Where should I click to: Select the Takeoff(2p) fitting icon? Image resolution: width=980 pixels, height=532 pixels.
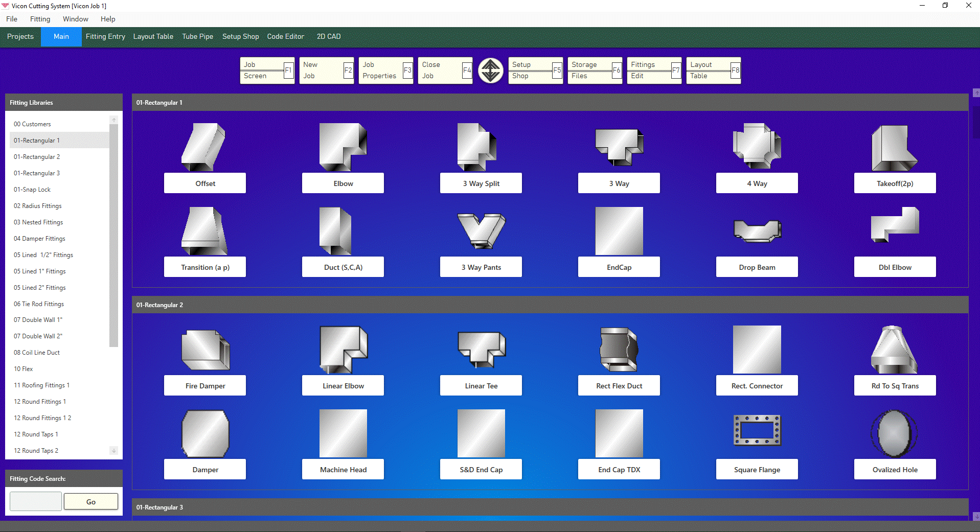point(895,148)
